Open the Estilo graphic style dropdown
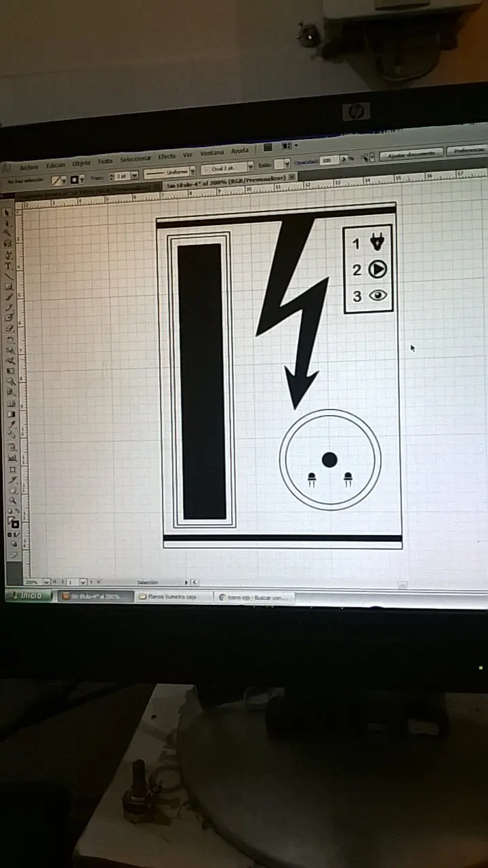 287,163
